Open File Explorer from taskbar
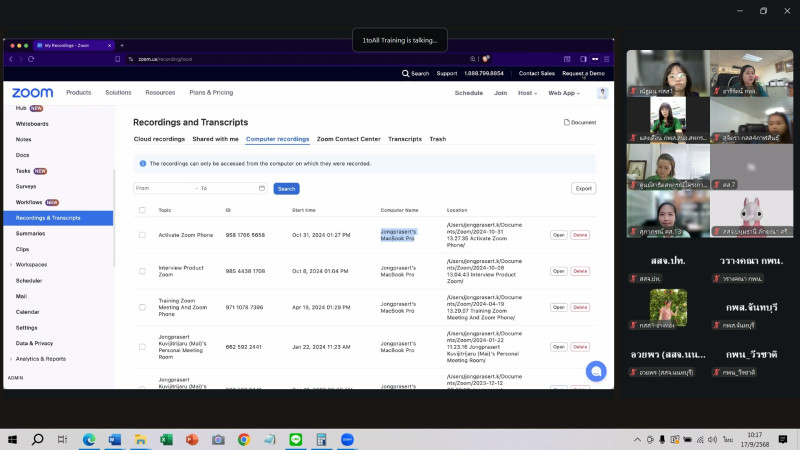The image size is (800, 450). pos(140,439)
